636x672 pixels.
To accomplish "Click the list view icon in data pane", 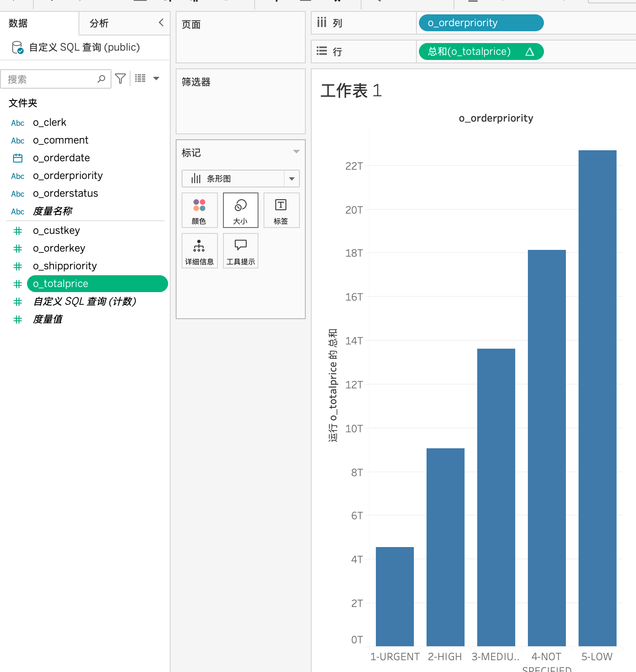I will pyautogui.click(x=140, y=79).
